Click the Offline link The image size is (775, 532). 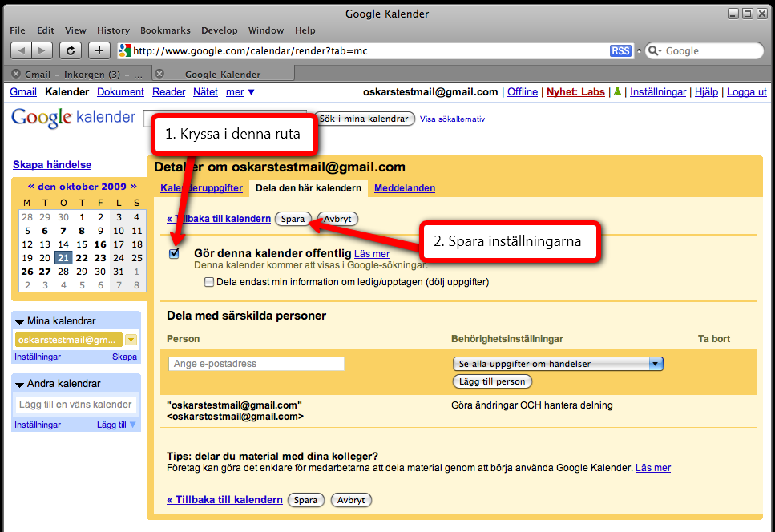point(523,92)
